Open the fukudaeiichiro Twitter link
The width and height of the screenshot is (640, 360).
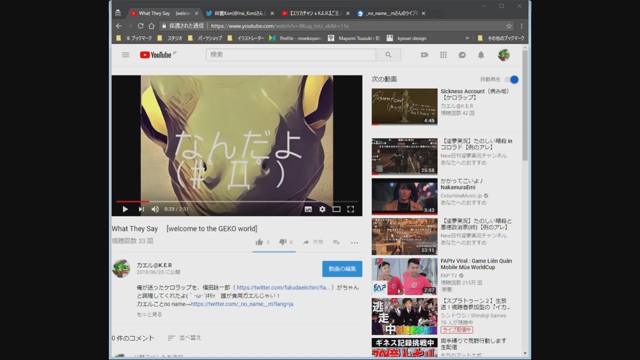(x=283, y=287)
